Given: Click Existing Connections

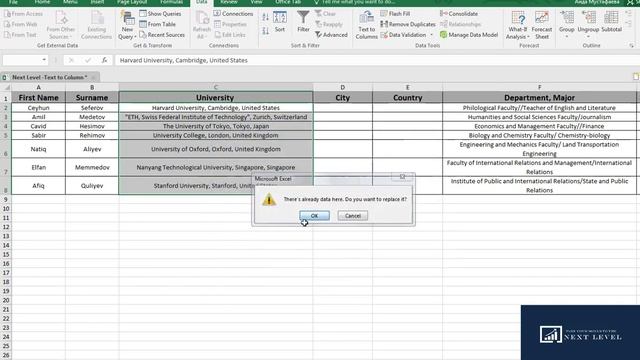Looking at the screenshot, I should point(96,25).
